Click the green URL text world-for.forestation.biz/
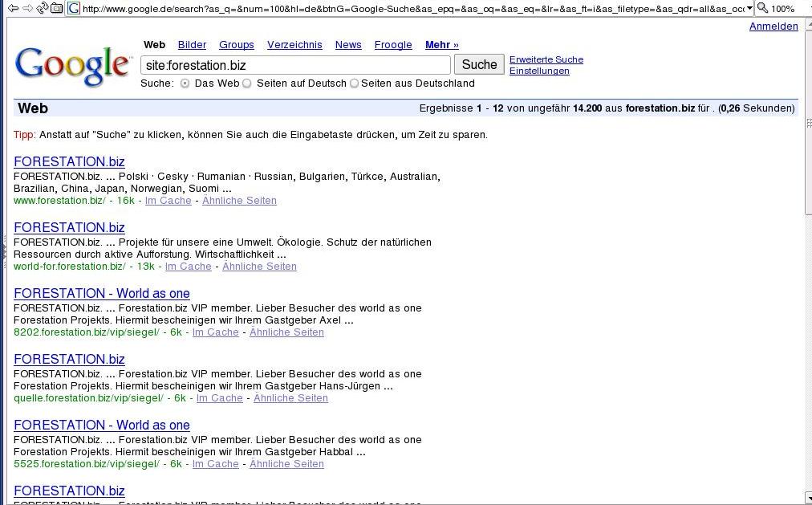 70,267
